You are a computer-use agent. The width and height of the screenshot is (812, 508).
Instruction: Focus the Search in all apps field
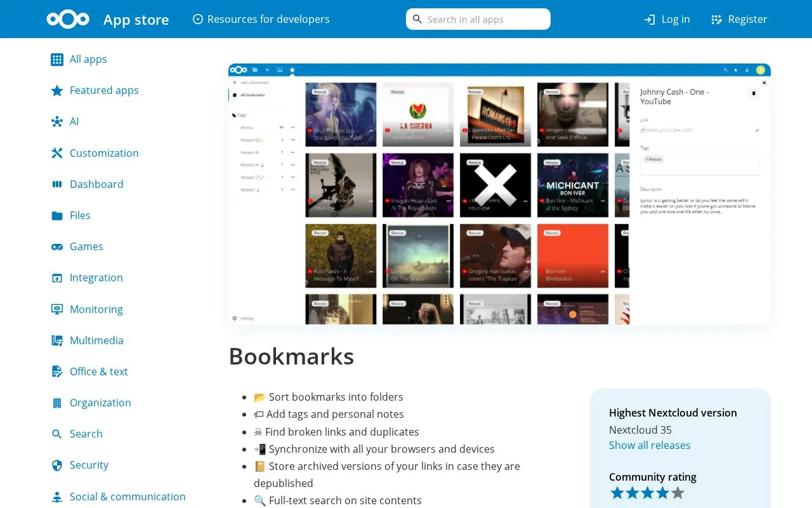click(x=478, y=19)
